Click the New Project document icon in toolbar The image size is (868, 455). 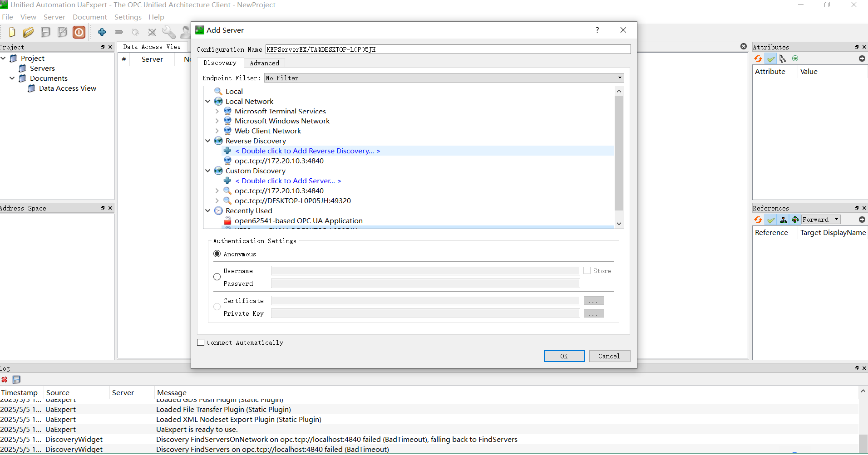[x=12, y=32]
